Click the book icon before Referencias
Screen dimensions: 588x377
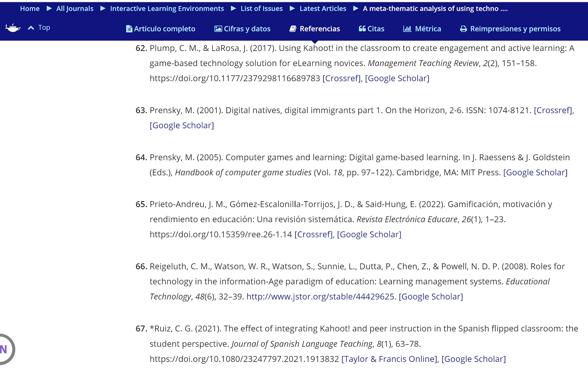293,29
